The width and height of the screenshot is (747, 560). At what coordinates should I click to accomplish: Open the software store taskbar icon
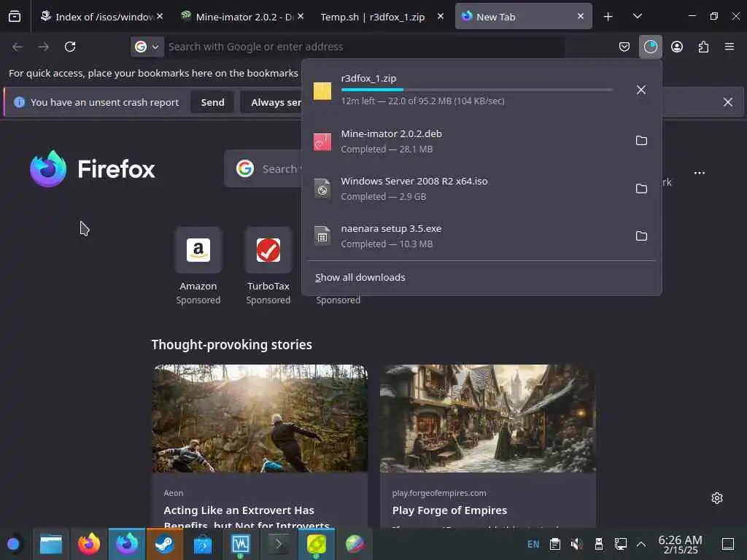pos(203,544)
